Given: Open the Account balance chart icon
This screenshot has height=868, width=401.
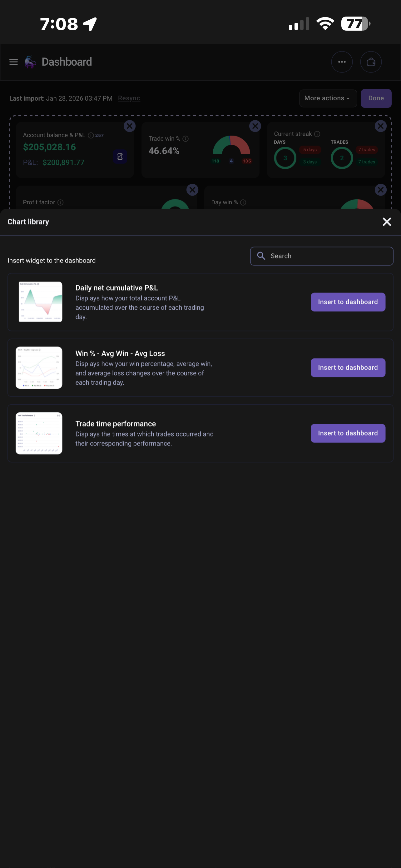Looking at the screenshot, I should 120,157.
